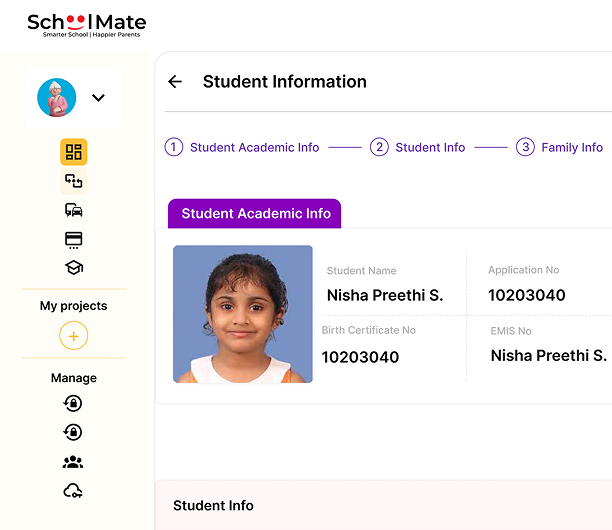Click the student's photo thumbnail
Screen dimensions: 612x530
pyautogui.click(x=243, y=314)
